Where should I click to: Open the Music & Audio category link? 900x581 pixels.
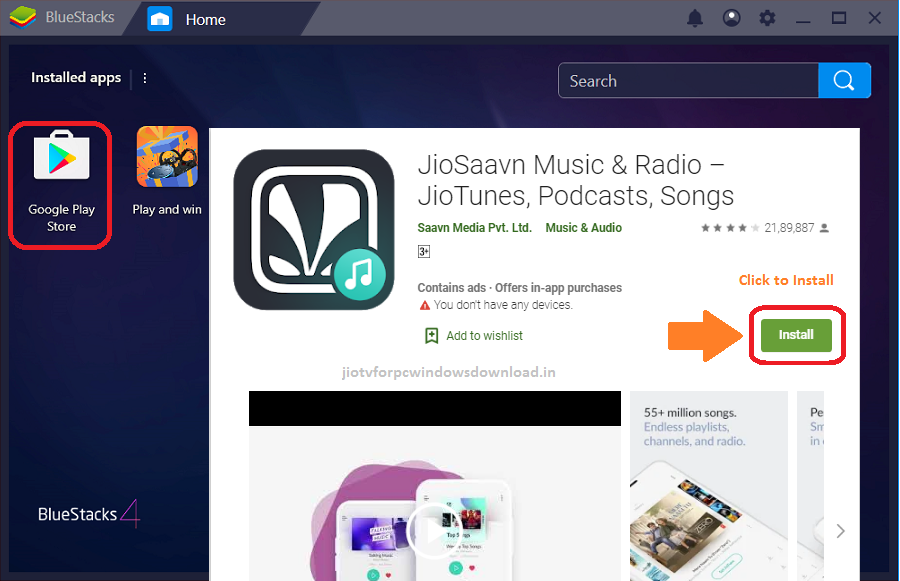583,228
